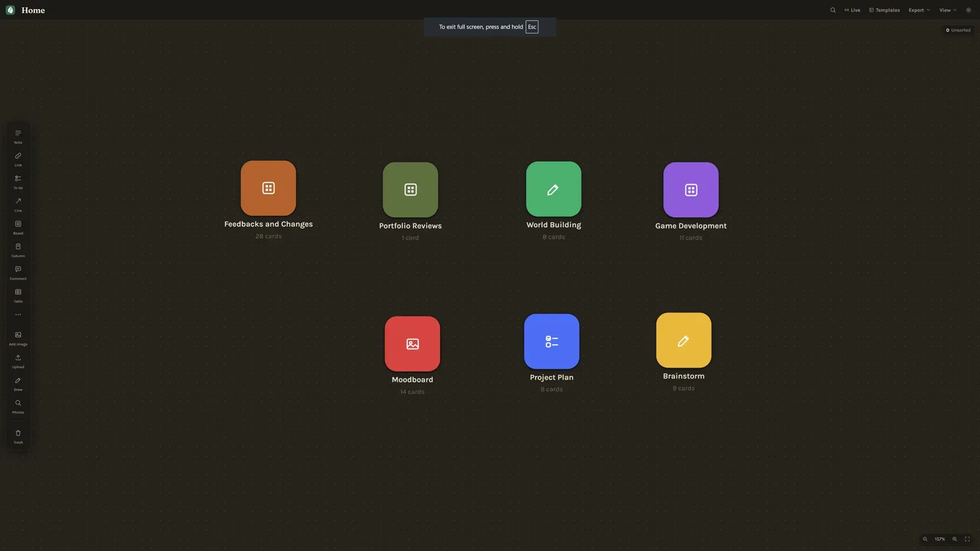The width and height of the screenshot is (980, 551).
Task: Show more tools via the three dots
Action: (18, 315)
